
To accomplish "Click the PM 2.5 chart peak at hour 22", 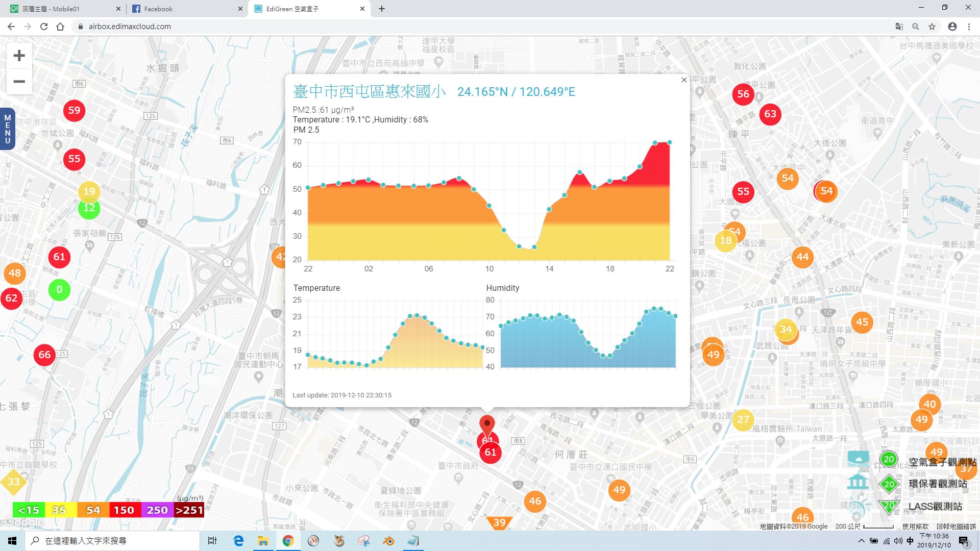I will (x=670, y=142).
